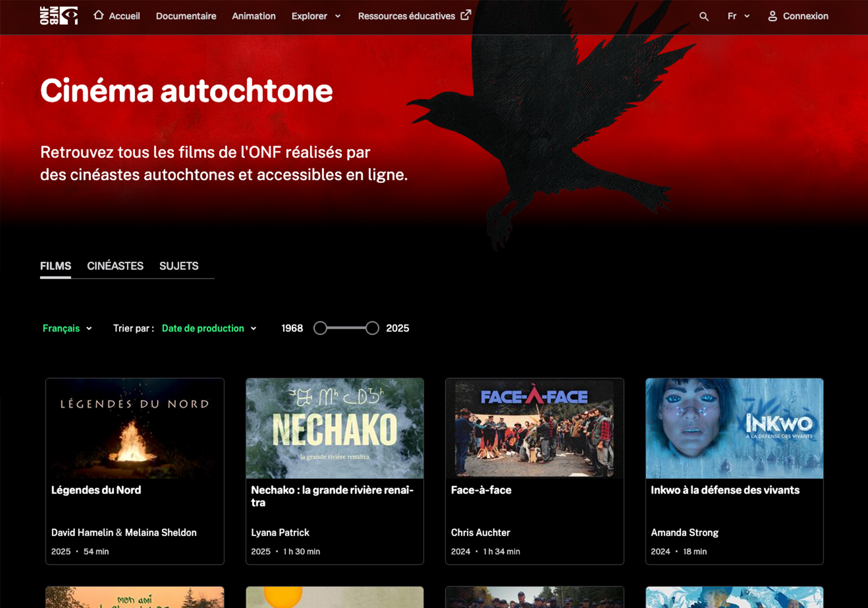Switch to the CINÉASTES tab

pyautogui.click(x=115, y=266)
